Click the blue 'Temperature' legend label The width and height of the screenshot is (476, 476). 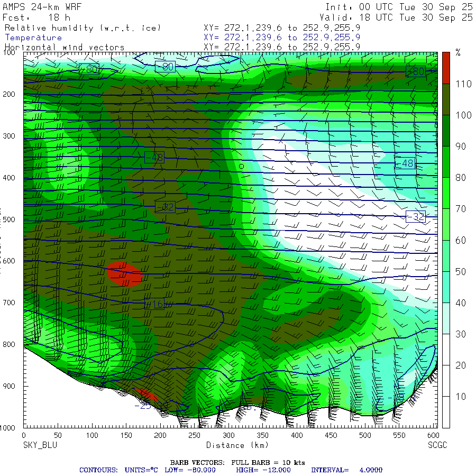[33, 38]
